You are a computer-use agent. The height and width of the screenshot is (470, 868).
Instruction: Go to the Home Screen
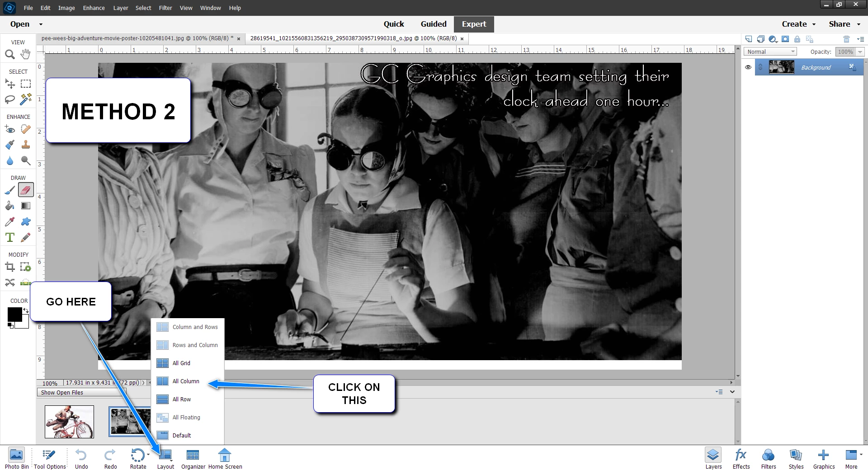225,459
